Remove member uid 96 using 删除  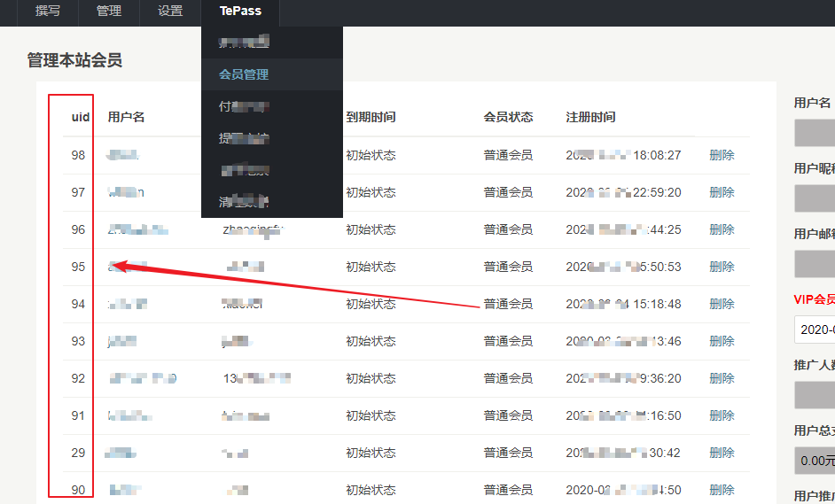[722, 229]
